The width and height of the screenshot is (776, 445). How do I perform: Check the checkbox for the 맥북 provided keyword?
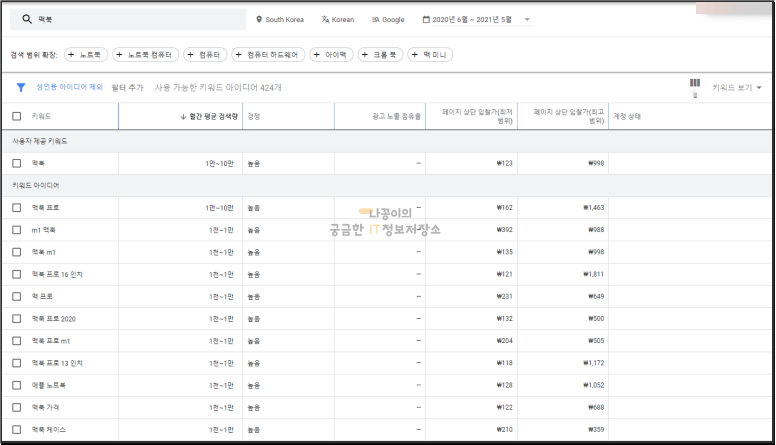point(17,163)
